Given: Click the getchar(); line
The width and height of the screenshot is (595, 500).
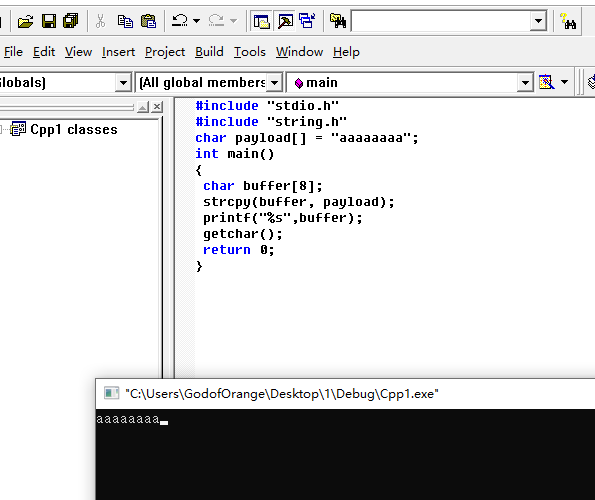Looking at the screenshot, I should click(x=243, y=234).
